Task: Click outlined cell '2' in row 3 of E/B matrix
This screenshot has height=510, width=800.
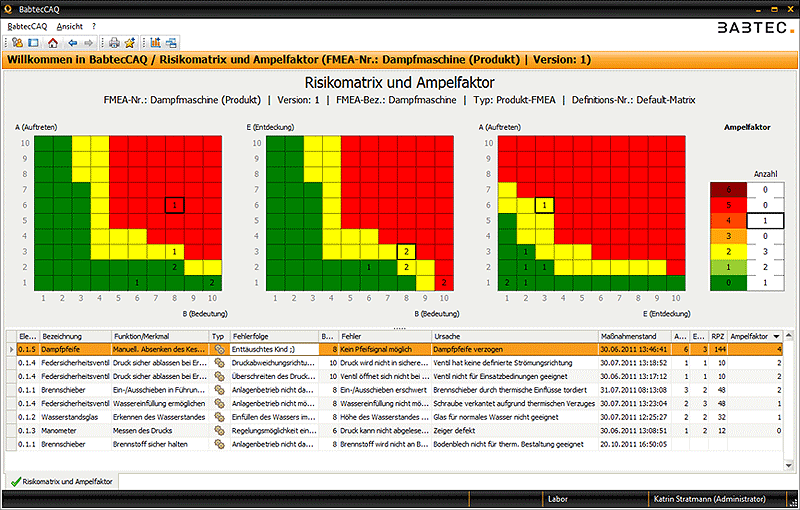Action: (x=407, y=251)
